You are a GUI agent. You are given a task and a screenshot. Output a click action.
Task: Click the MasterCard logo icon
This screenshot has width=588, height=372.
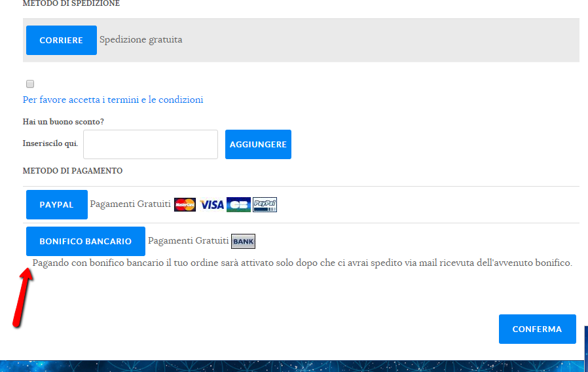pos(185,204)
